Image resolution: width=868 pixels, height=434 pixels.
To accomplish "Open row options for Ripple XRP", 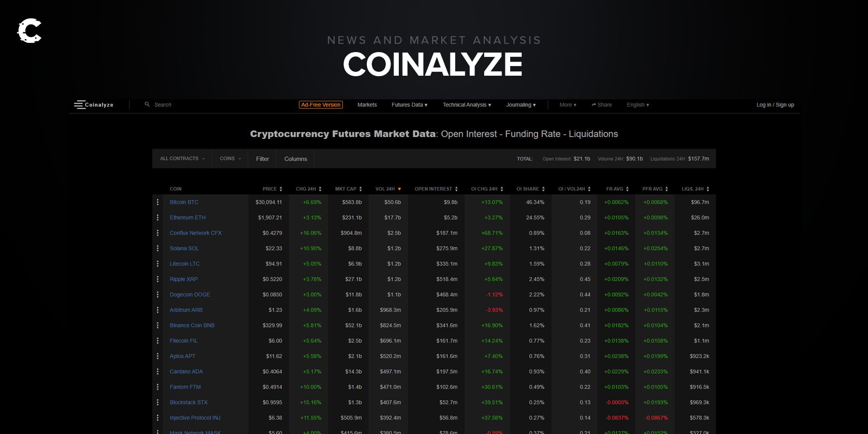I will click(x=158, y=279).
